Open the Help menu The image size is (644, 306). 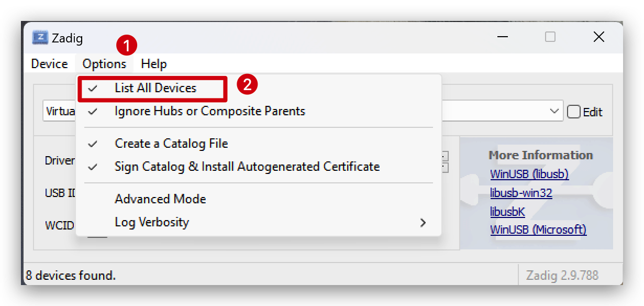(x=154, y=64)
